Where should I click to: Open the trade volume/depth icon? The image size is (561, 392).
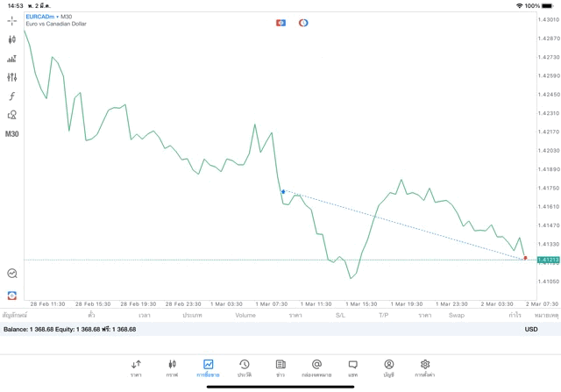point(12,59)
